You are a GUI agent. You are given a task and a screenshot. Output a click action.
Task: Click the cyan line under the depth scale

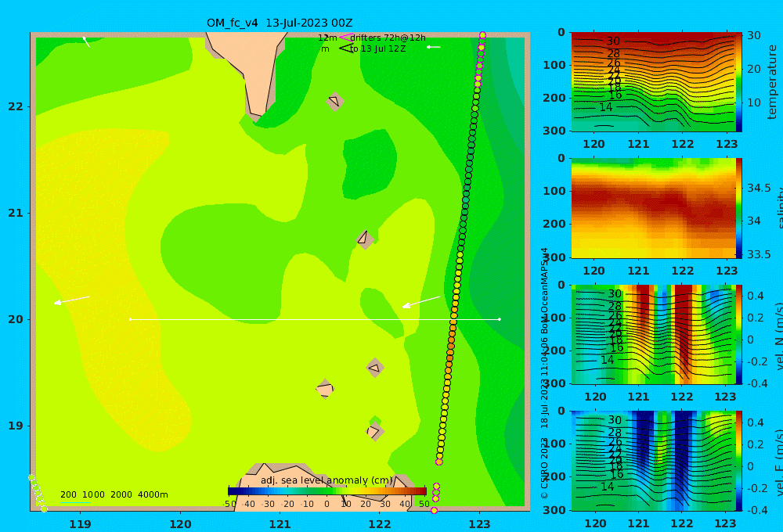click(x=75, y=502)
